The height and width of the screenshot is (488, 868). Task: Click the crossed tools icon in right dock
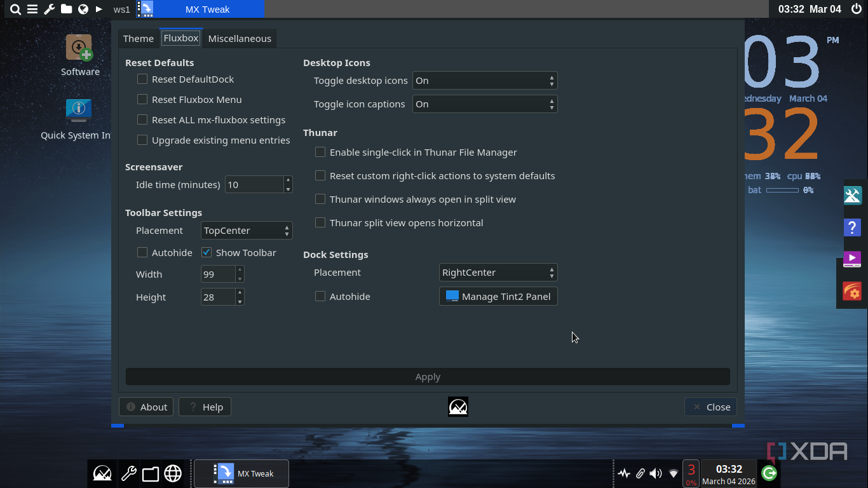(x=852, y=195)
